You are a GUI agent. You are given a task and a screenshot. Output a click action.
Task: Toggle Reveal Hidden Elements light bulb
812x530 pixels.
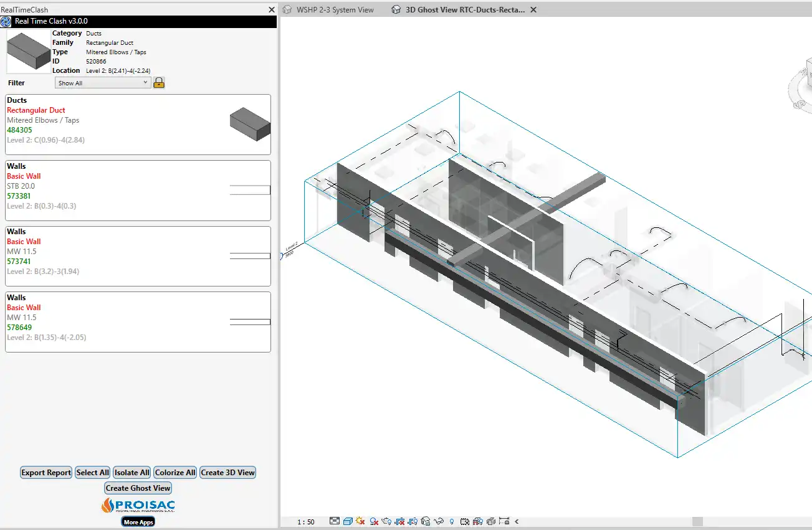452,521
